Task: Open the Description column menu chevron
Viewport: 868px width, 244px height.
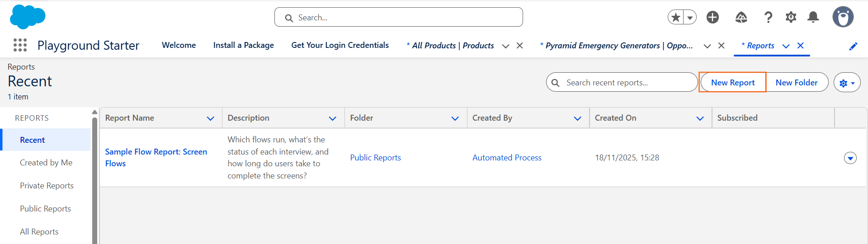Action: tap(333, 118)
